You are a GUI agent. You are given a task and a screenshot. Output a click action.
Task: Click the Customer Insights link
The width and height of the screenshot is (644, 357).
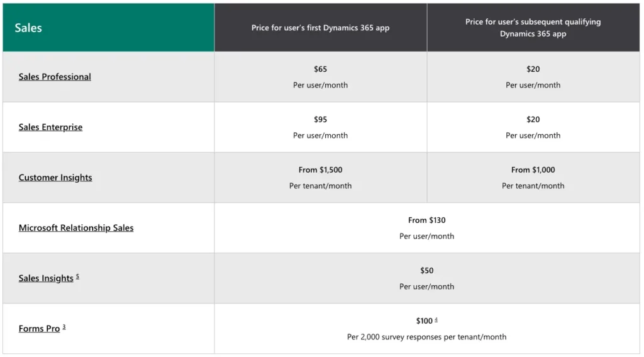pyautogui.click(x=55, y=178)
